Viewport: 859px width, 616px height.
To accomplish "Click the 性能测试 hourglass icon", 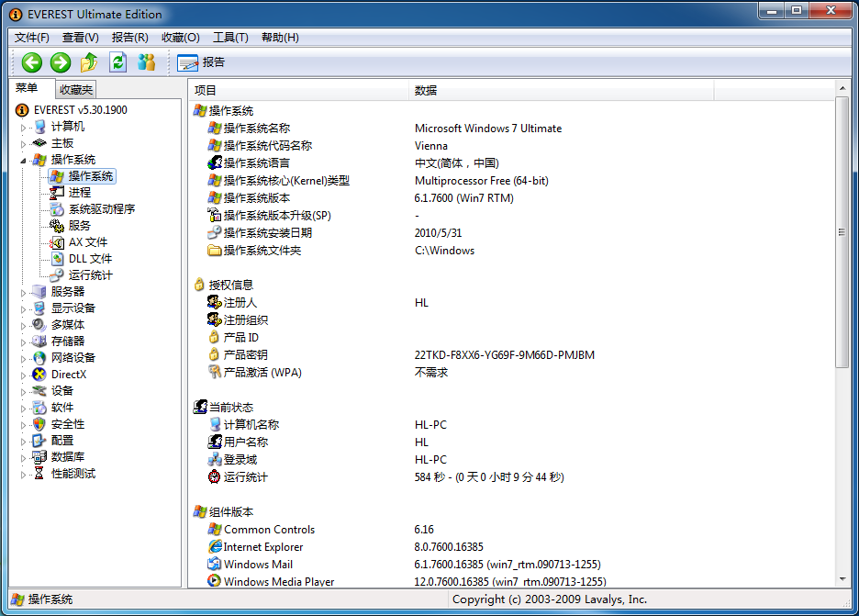I will [39, 474].
